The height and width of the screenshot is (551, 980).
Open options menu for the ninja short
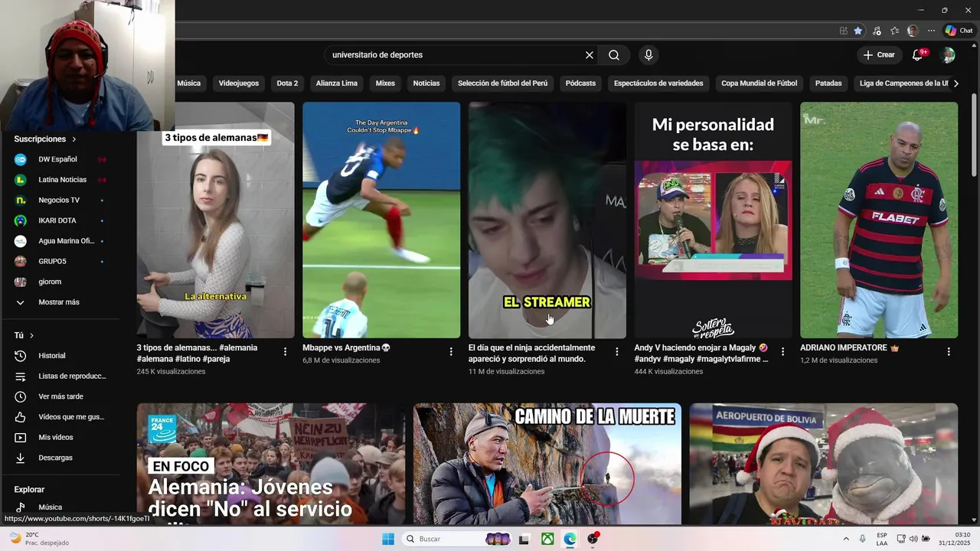(x=617, y=351)
